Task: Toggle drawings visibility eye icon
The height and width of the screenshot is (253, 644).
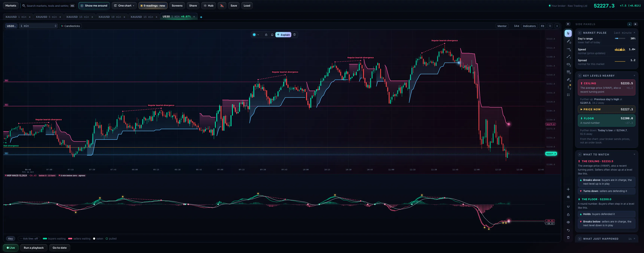Action: tap(568, 222)
